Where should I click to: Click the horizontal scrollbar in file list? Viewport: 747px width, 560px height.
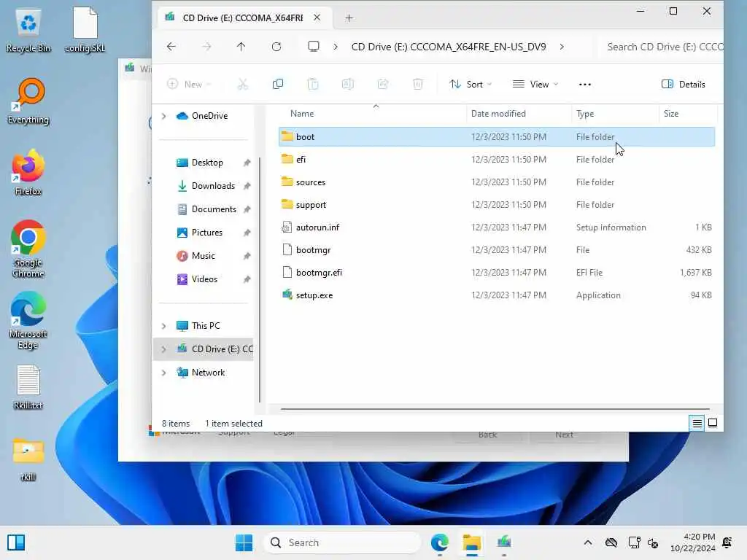(495, 408)
